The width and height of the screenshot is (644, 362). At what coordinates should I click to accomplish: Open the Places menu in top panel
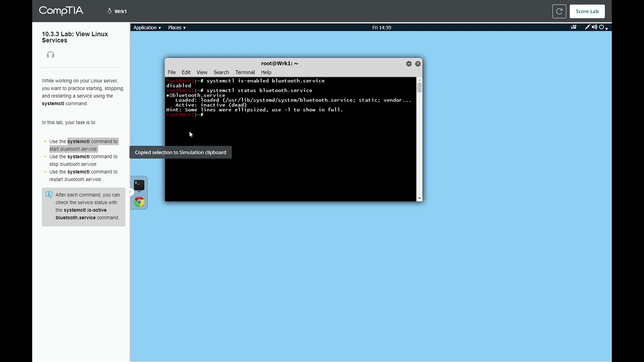click(x=177, y=28)
